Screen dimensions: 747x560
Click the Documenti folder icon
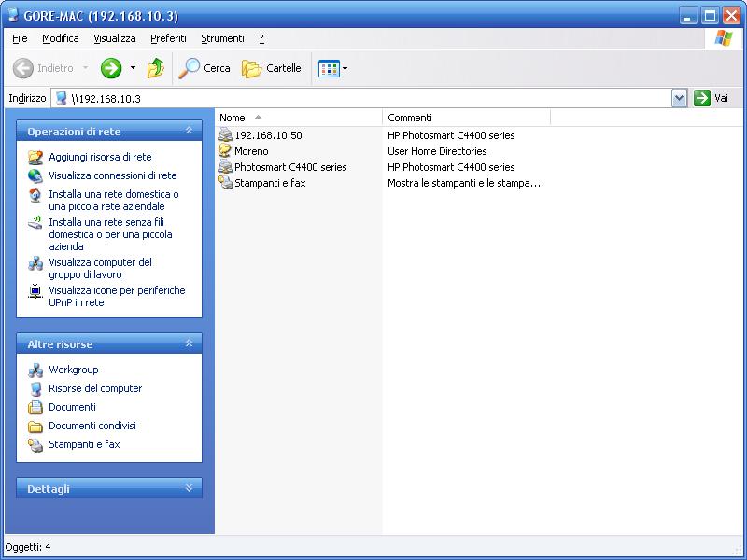35,408
